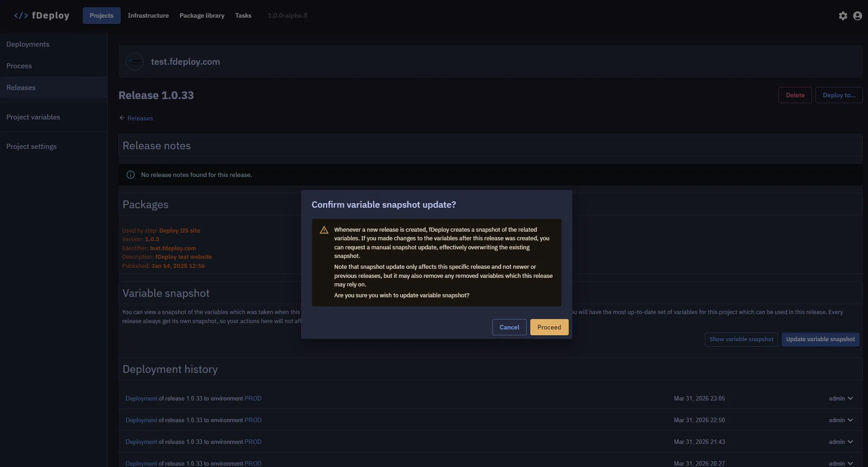The width and height of the screenshot is (868, 467).
Task: Click the Release notes heading
Action: pos(156,146)
